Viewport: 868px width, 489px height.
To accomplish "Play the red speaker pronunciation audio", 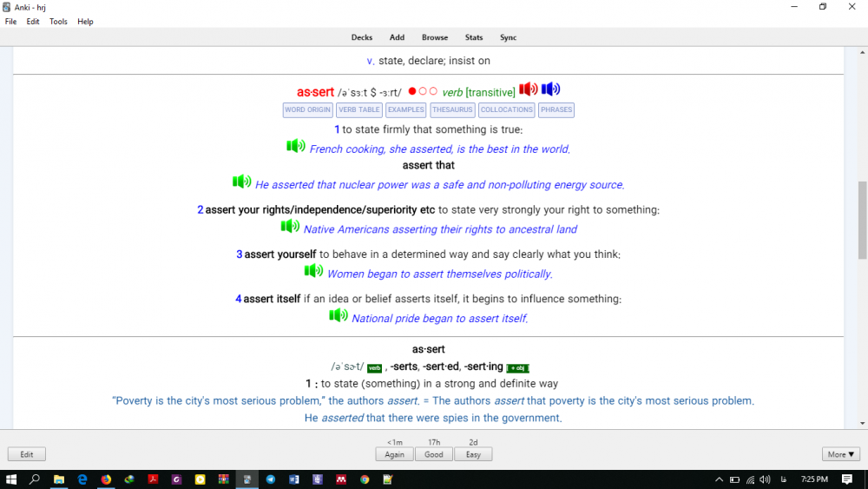I will pos(529,89).
